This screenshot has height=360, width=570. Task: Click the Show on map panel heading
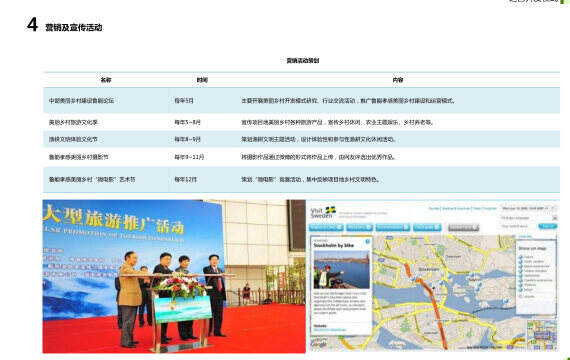[x=532, y=248]
